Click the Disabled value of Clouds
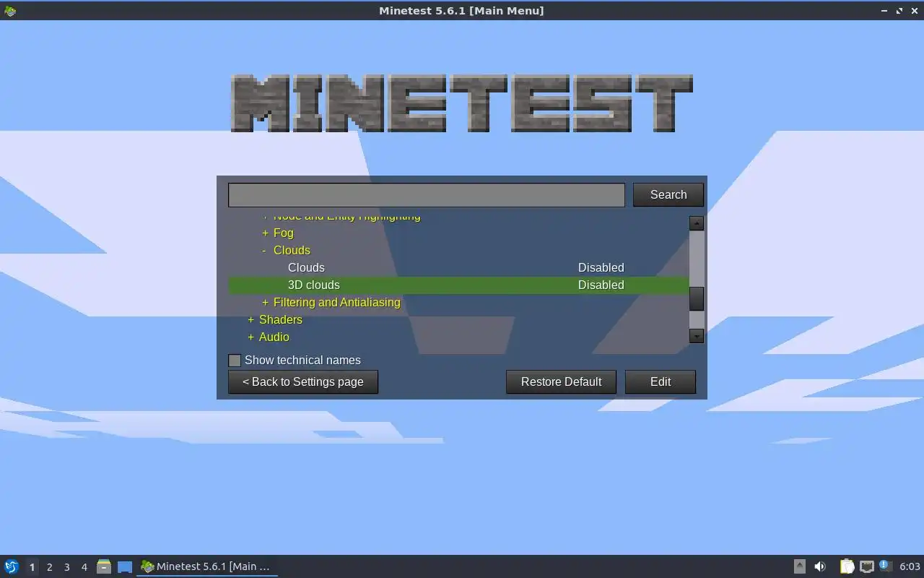 [601, 267]
